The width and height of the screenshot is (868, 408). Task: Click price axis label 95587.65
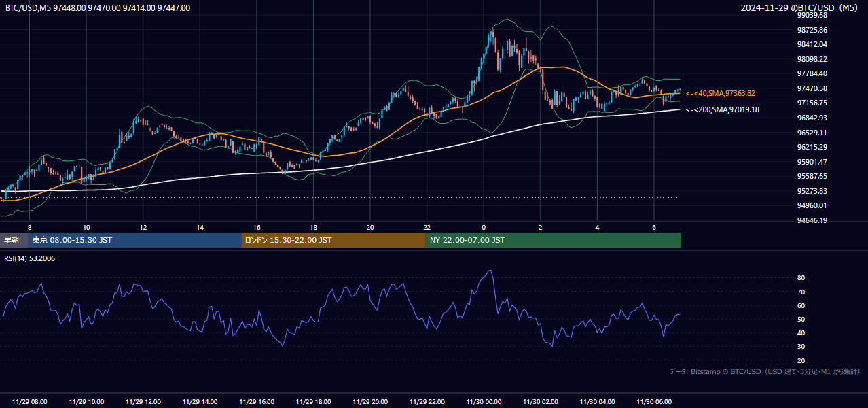click(x=812, y=176)
